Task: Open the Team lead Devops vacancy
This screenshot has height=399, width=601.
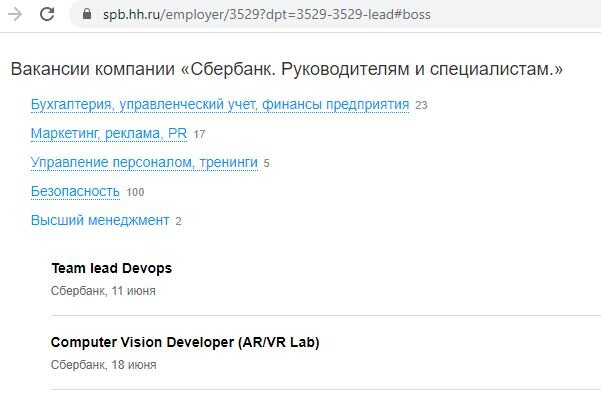Action: pos(112,268)
